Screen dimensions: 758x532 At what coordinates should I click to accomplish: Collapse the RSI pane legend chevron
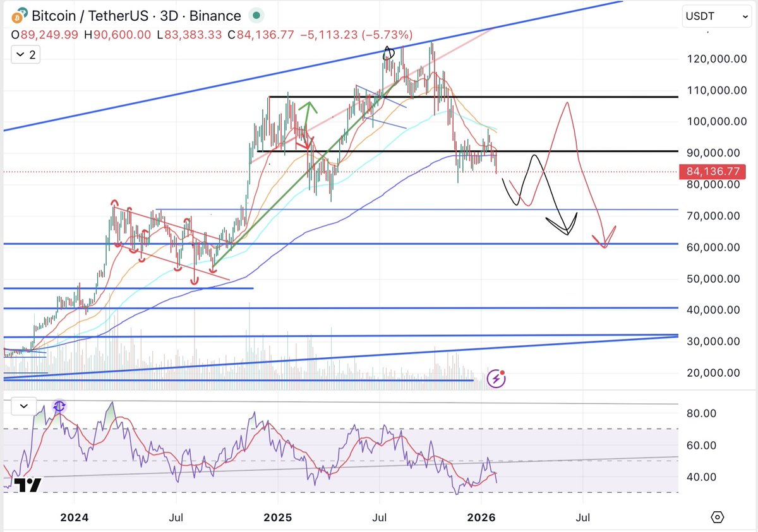[x=23, y=406]
